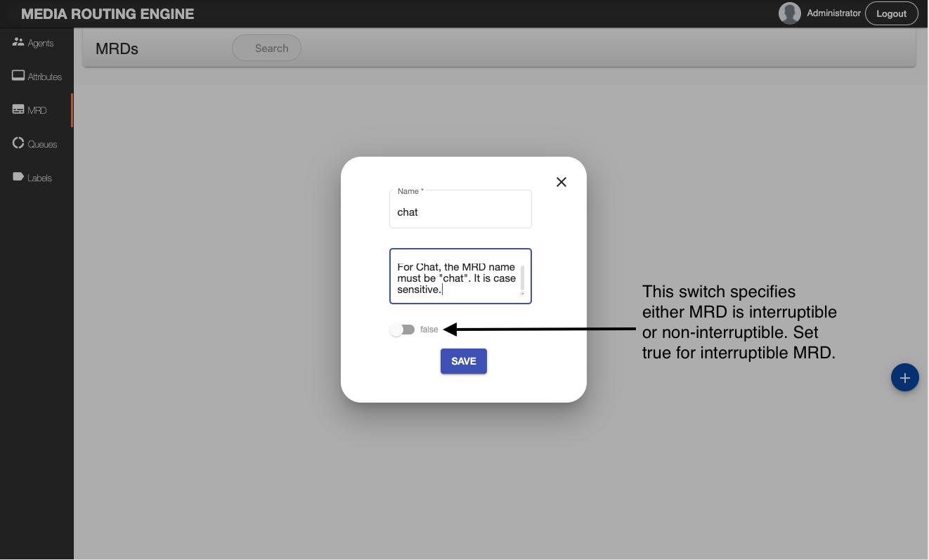Save the chat MRD
Image resolution: width=929 pixels, height=560 pixels.
(463, 361)
